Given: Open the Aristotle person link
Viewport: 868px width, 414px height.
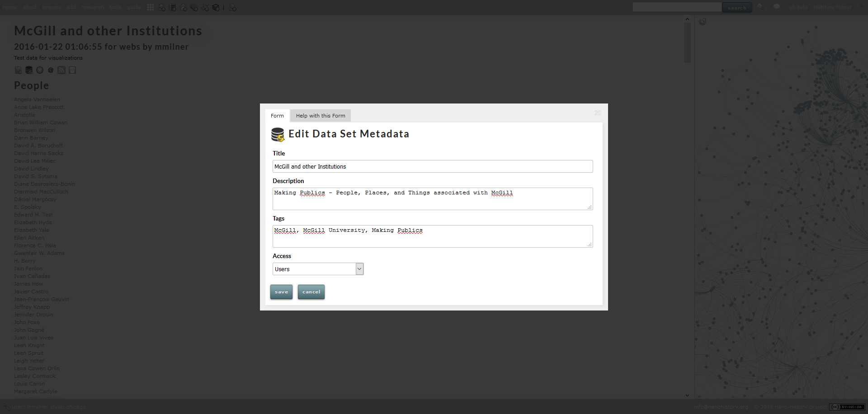Looking at the screenshot, I should pos(24,115).
